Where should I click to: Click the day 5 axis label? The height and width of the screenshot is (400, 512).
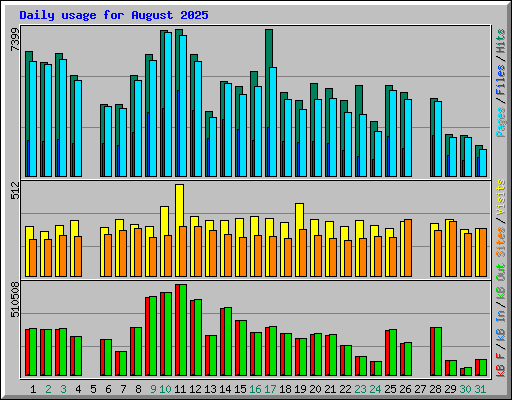pyautogui.click(x=93, y=389)
